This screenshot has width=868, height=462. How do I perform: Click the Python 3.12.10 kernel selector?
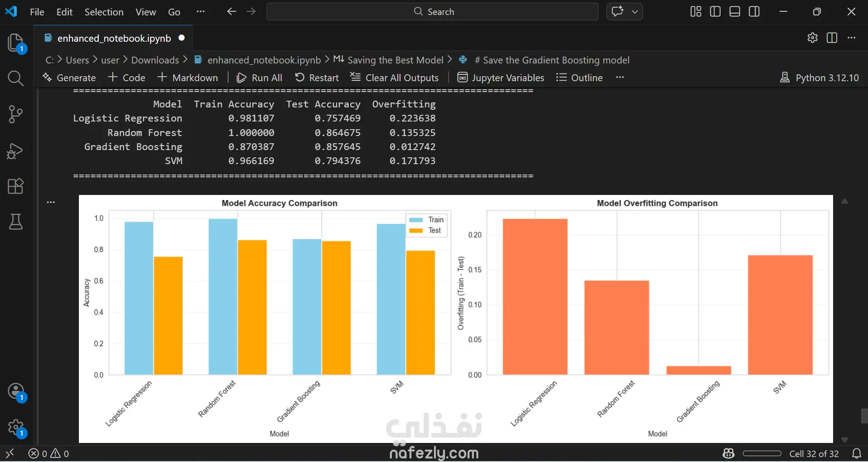pyautogui.click(x=819, y=78)
